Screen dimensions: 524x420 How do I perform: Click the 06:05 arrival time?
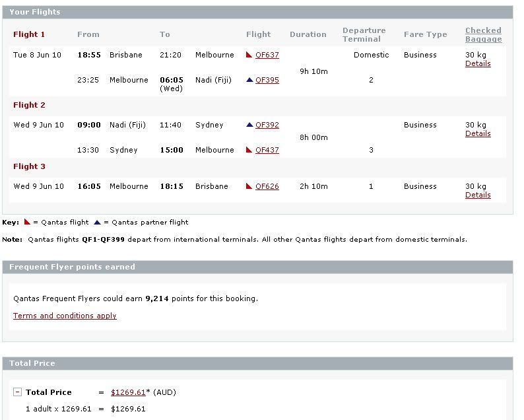[172, 80]
